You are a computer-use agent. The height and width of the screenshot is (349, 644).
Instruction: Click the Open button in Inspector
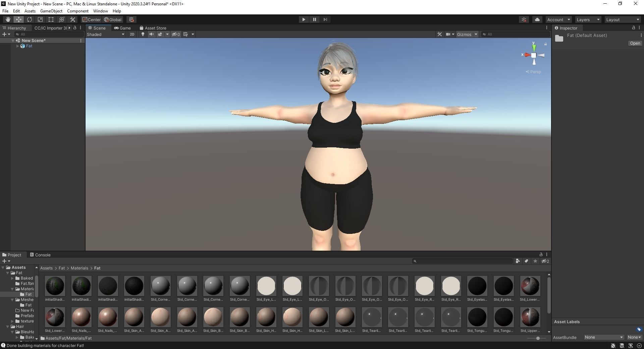(635, 43)
